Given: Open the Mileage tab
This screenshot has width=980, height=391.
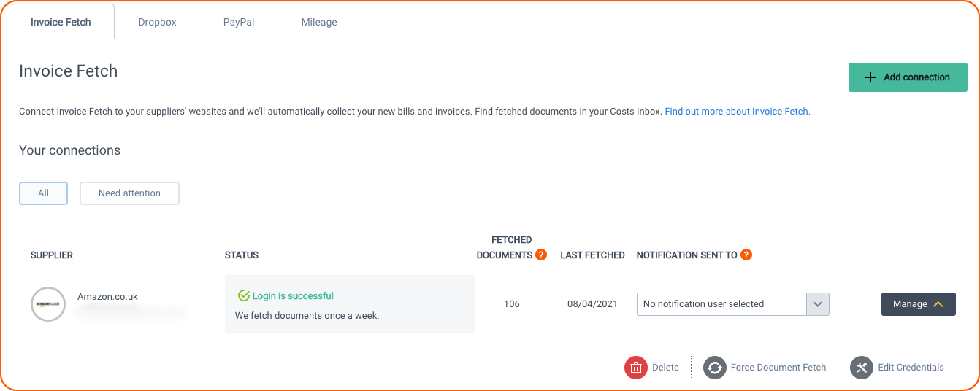Looking at the screenshot, I should click(319, 22).
